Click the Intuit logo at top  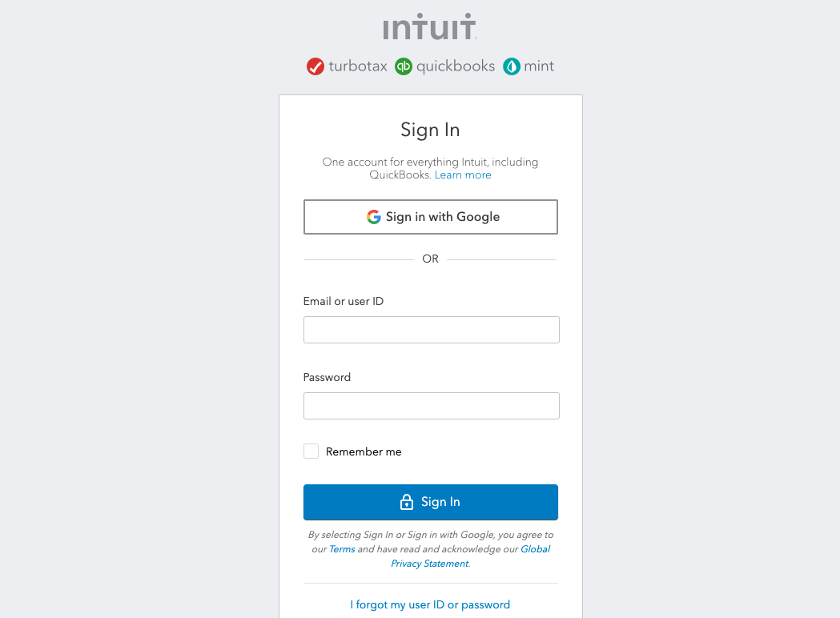tap(430, 27)
